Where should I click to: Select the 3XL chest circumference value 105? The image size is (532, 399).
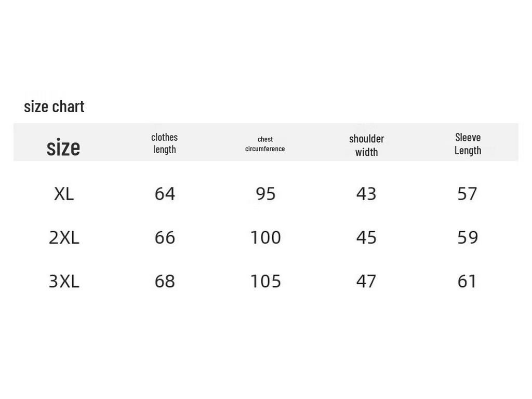265,281
